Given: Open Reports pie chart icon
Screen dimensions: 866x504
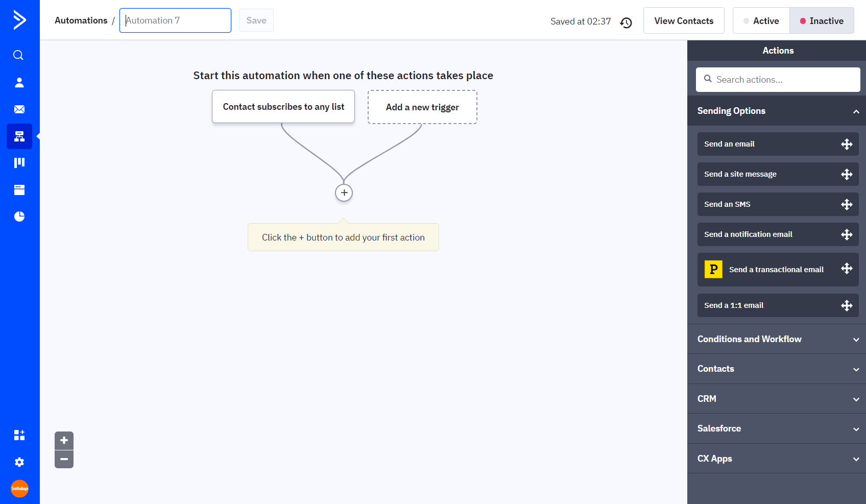Looking at the screenshot, I should [x=19, y=217].
